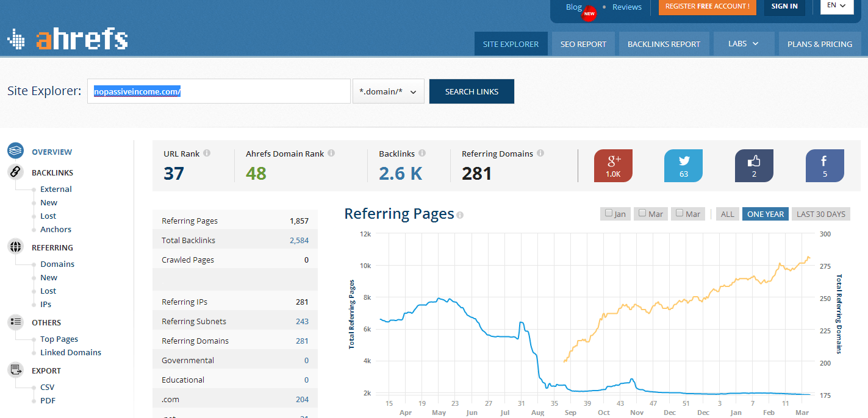Open the Backlinks Report tab

664,43
